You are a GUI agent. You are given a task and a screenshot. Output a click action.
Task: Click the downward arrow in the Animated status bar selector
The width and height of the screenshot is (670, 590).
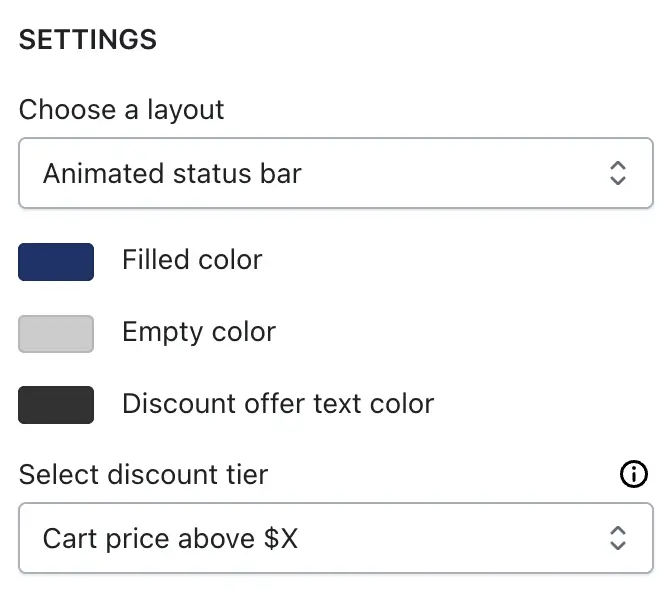[x=617, y=180]
